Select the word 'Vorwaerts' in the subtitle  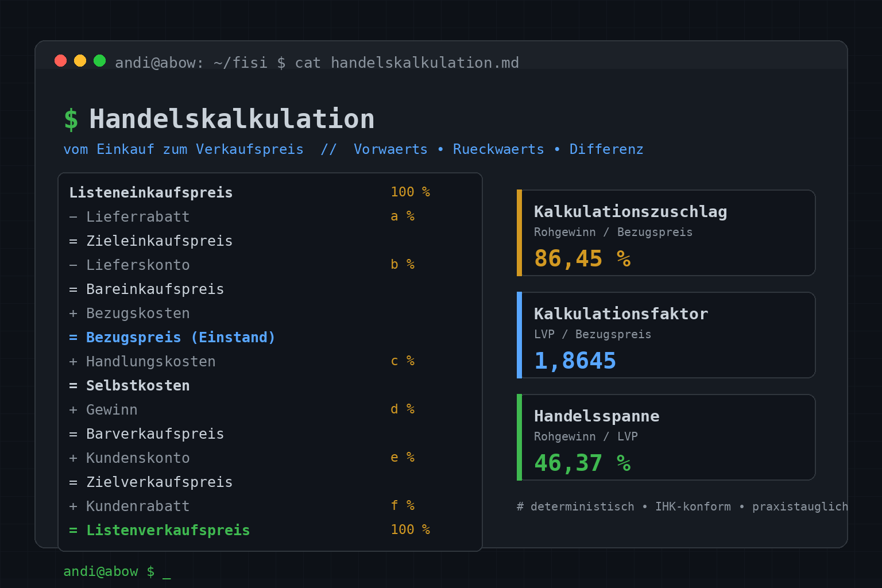point(390,149)
